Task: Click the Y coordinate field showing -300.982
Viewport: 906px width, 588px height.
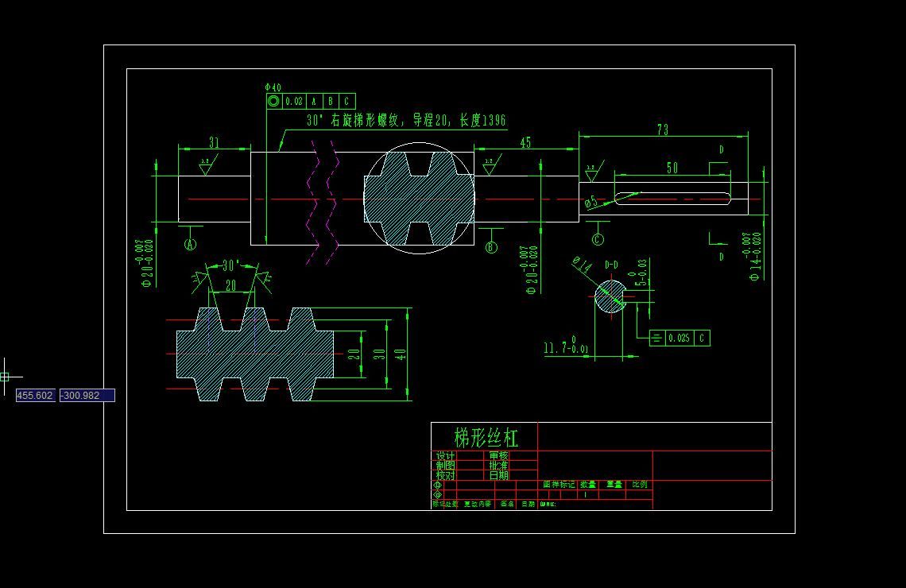Action: pyautogui.click(x=87, y=395)
